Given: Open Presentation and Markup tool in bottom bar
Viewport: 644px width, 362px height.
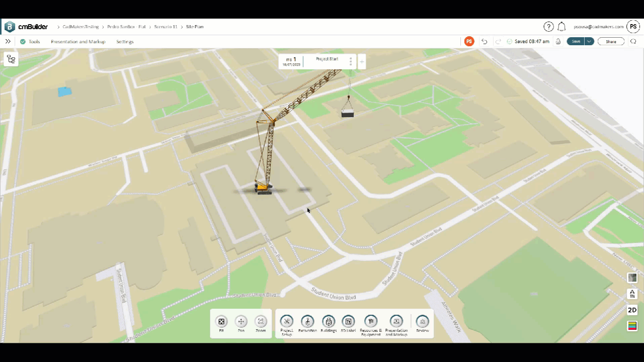Looking at the screenshot, I should (x=396, y=324).
